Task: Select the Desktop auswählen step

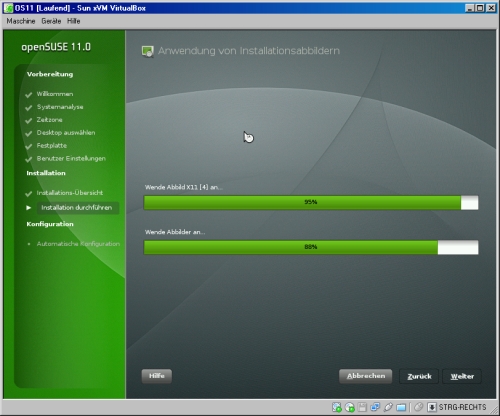Action: pos(66,133)
